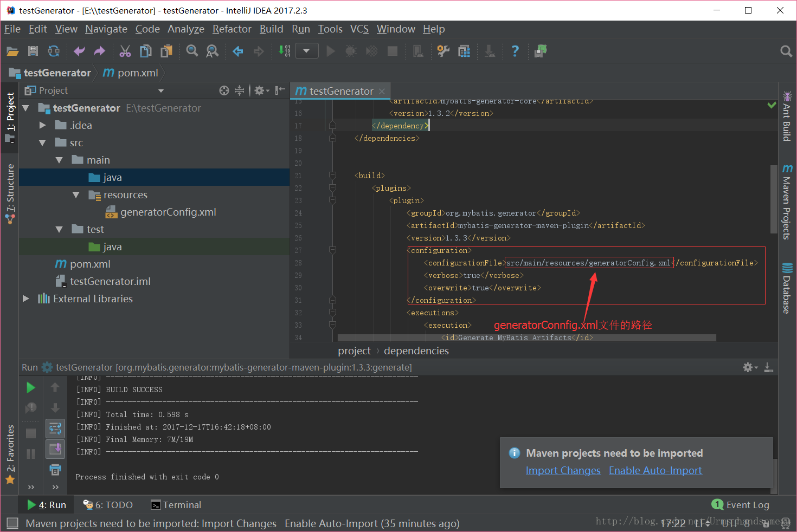Screen dimensions: 797x532
Task: Click the Paste clipboard icon
Action: pyautogui.click(x=166, y=51)
